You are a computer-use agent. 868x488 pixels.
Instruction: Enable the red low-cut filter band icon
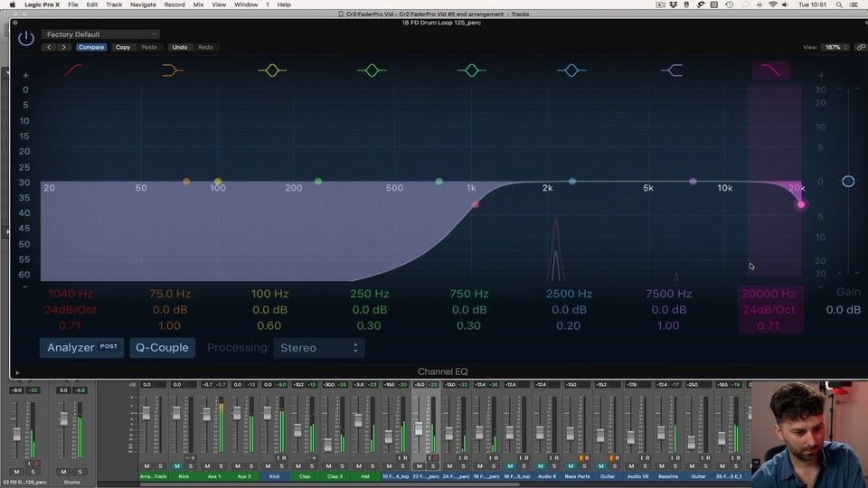(73, 70)
